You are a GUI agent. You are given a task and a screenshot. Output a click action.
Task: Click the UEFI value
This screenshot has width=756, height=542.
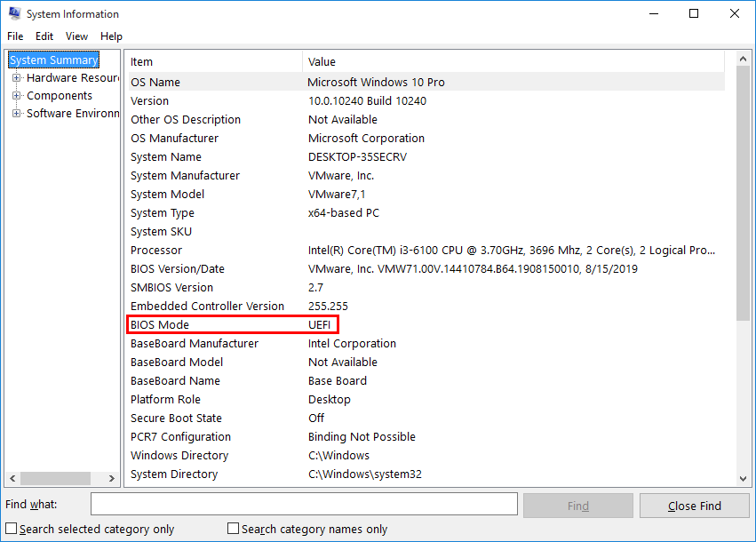point(319,325)
